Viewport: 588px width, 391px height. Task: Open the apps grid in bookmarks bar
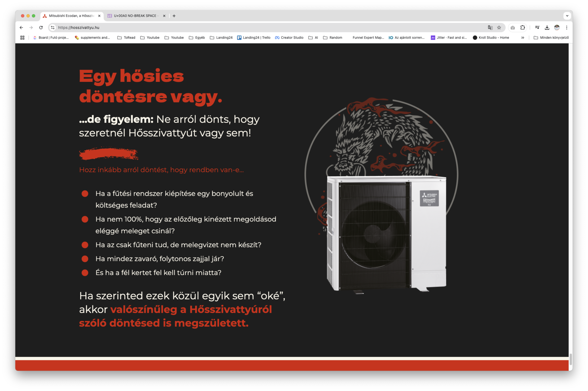click(22, 38)
